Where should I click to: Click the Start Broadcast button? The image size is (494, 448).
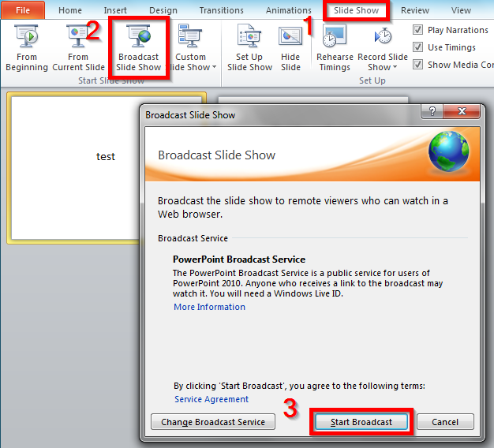361,422
